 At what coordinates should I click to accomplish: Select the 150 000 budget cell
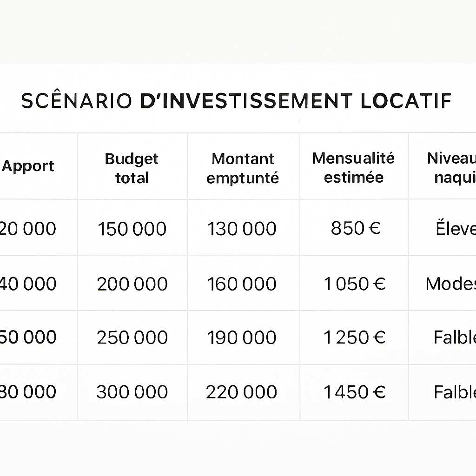click(x=132, y=229)
